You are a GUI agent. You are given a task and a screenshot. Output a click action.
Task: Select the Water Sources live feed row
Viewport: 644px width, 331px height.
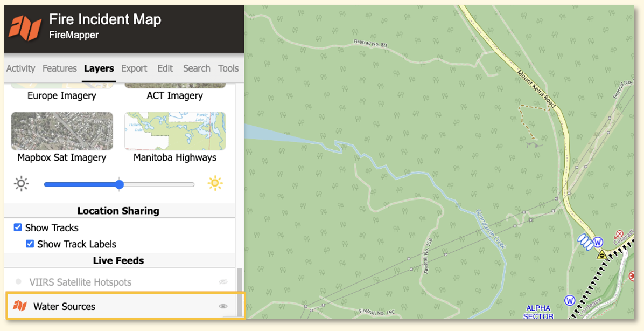pos(125,306)
